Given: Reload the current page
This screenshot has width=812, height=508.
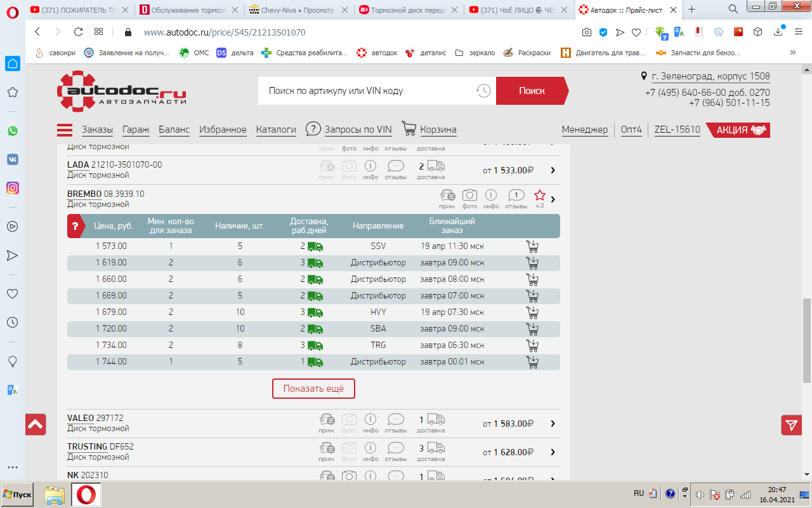Looking at the screenshot, I should 78,32.
